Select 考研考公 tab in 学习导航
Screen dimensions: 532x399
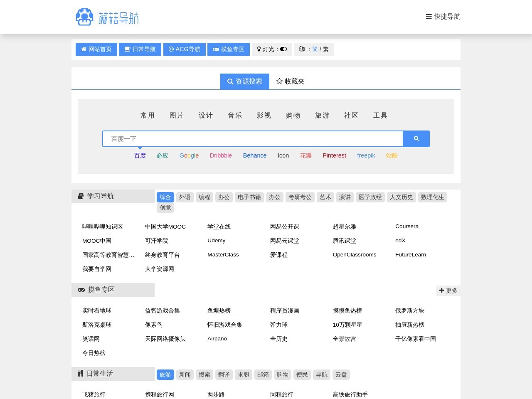300,197
